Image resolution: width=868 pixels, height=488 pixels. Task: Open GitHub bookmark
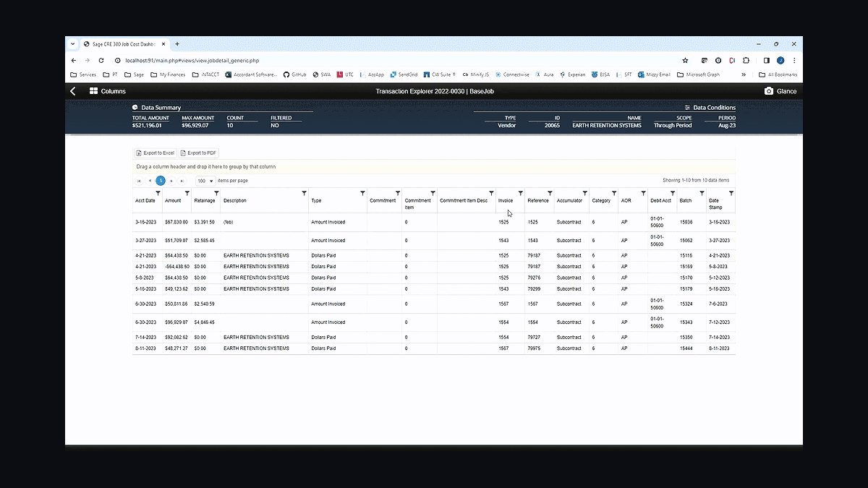coord(294,74)
